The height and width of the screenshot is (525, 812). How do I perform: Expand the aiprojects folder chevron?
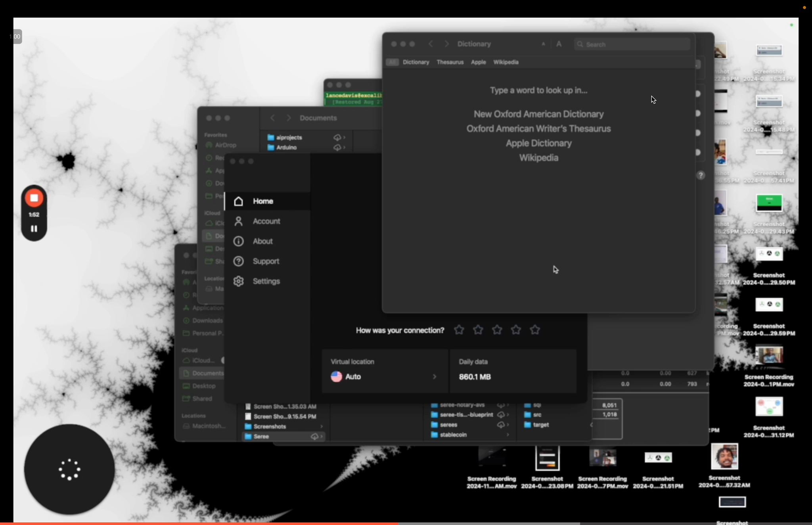click(345, 138)
